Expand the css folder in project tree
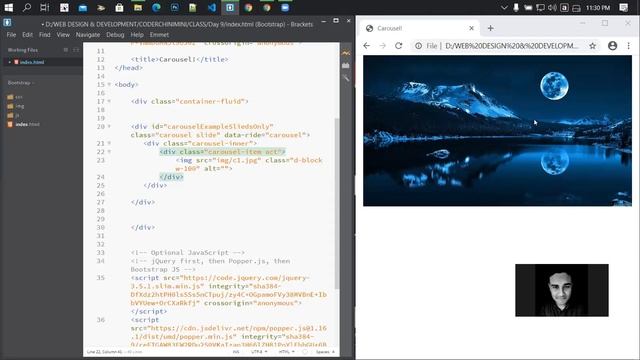Viewport: 640px width, 360px height. (15, 97)
